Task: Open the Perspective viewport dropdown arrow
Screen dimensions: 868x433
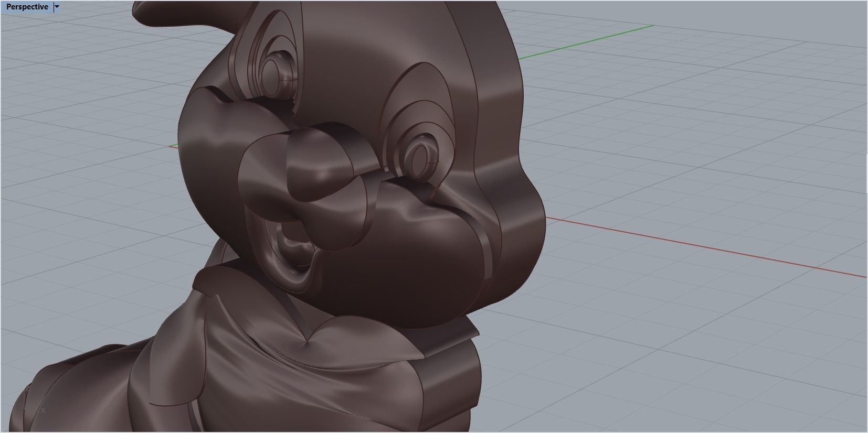Action: (57, 7)
